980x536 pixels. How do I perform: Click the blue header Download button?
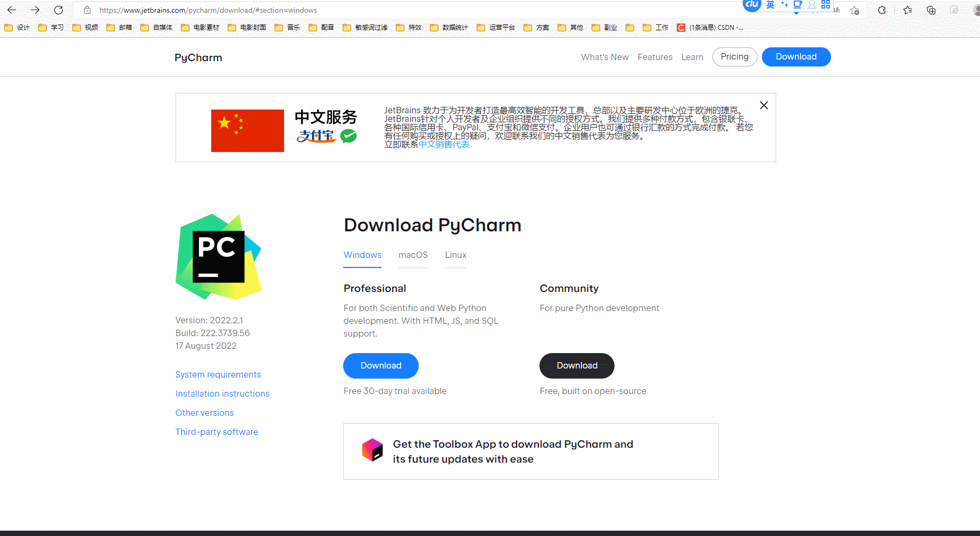pos(796,57)
